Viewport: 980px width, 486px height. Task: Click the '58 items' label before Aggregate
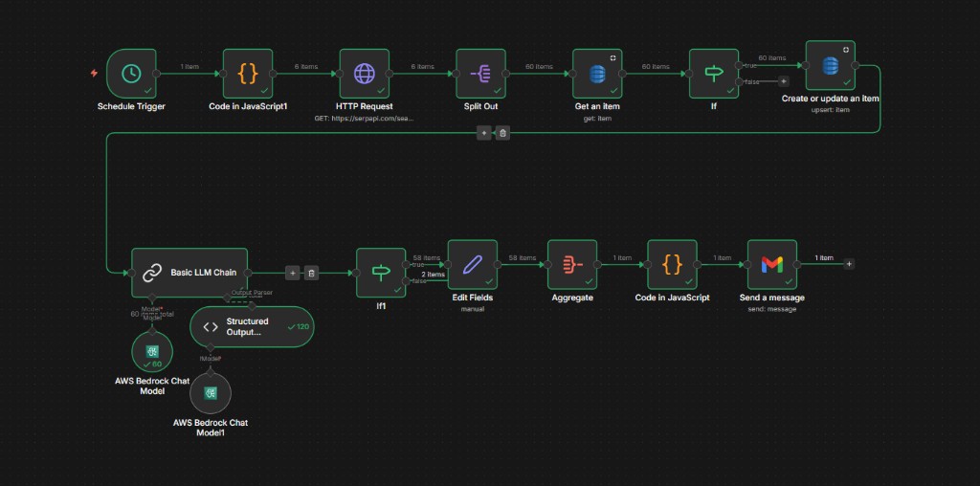point(523,258)
